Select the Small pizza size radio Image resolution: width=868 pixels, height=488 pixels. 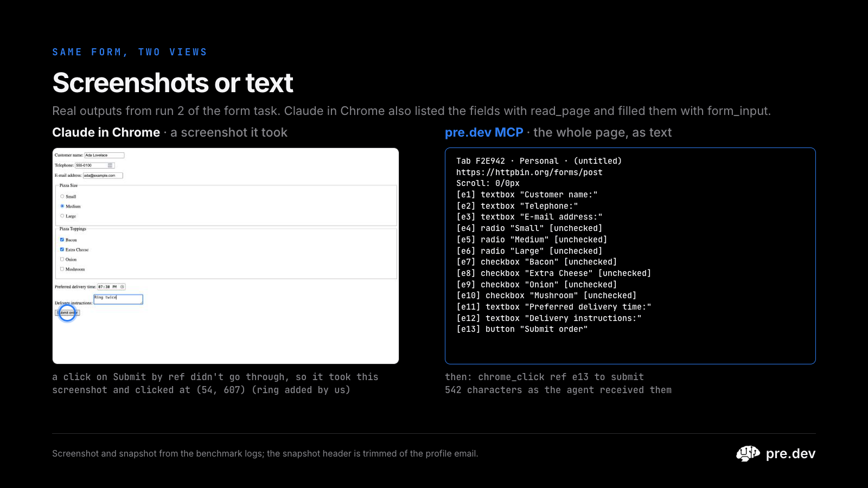[x=62, y=196]
